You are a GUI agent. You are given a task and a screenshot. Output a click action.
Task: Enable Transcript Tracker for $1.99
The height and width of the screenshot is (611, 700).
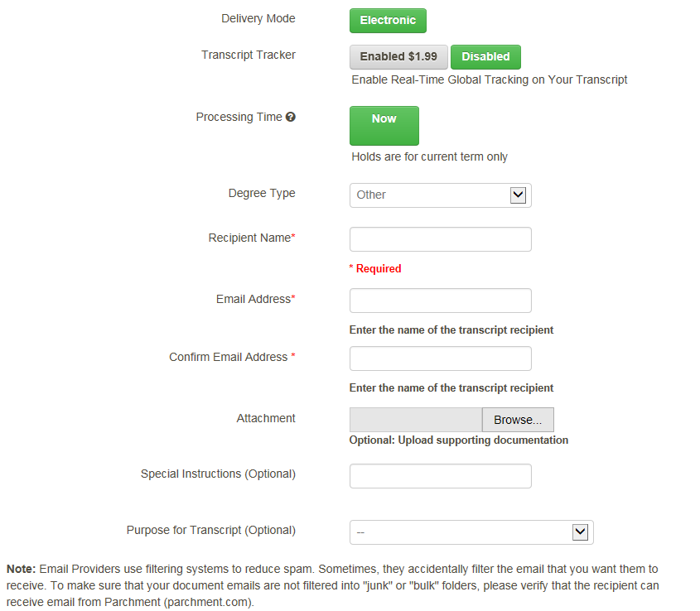(x=398, y=57)
